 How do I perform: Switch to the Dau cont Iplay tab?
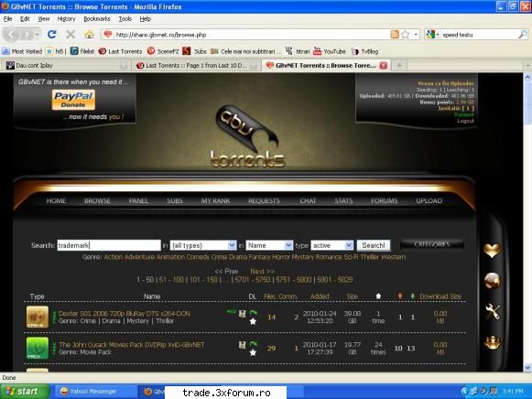[x=67, y=65]
